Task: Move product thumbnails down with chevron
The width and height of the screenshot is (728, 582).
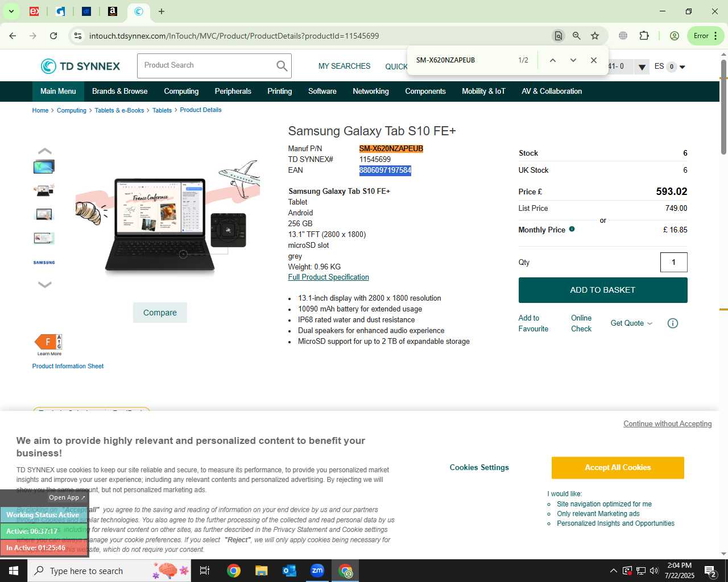Action: 44,284
